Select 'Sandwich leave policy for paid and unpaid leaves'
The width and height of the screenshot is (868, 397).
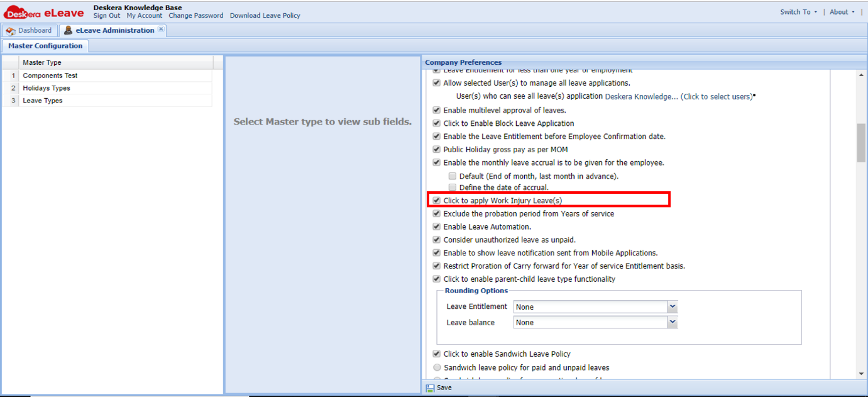pyautogui.click(x=437, y=367)
